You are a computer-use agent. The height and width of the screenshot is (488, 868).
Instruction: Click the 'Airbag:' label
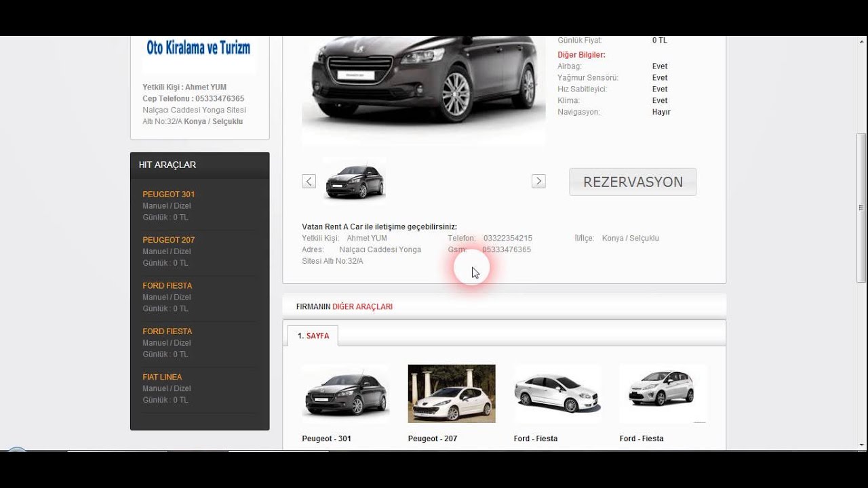tap(570, 66)
